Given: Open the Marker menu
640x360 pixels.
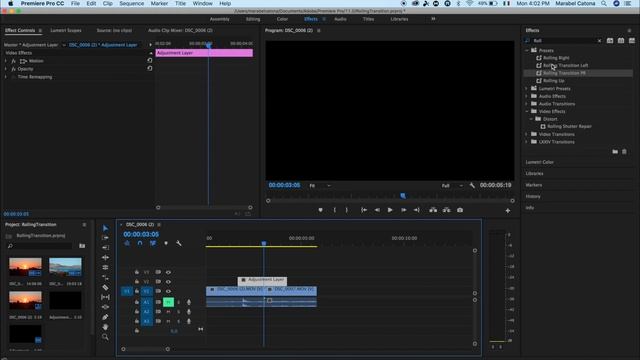Looking at the screenshot, I should (159, 3).
